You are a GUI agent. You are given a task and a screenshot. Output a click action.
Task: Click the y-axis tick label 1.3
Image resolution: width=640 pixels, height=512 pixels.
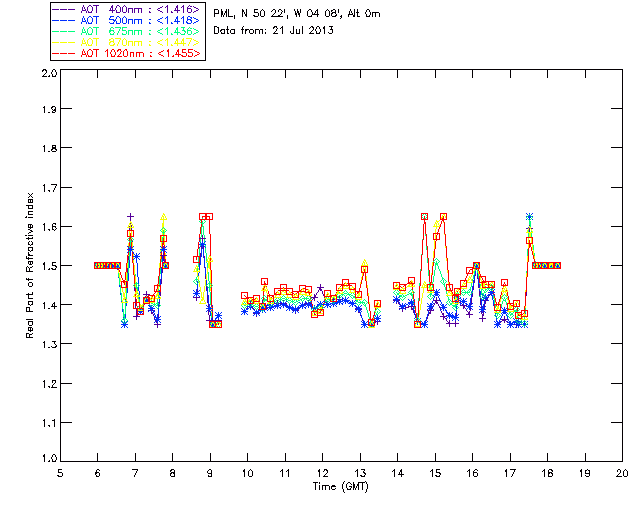tap(49, 344)
